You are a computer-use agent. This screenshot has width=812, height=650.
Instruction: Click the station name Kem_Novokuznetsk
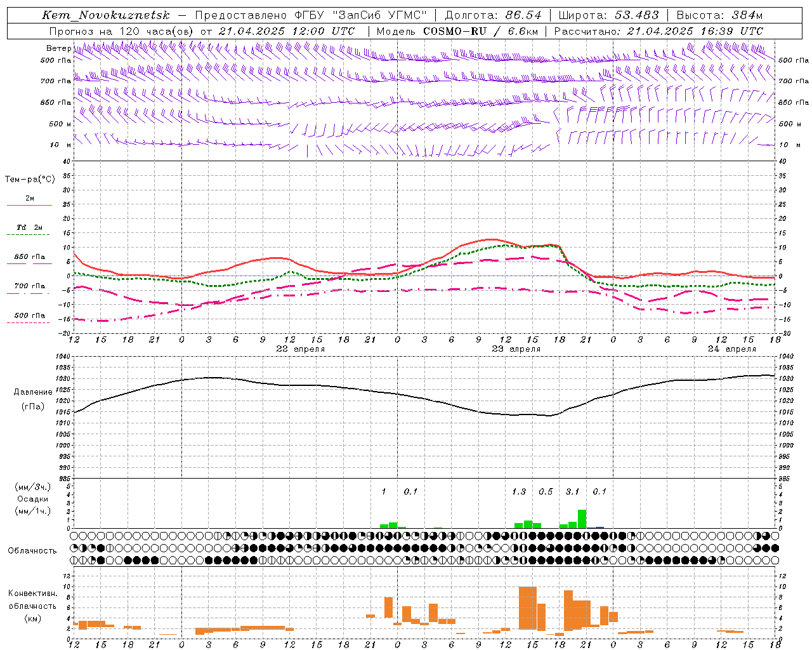click(106, 15)
